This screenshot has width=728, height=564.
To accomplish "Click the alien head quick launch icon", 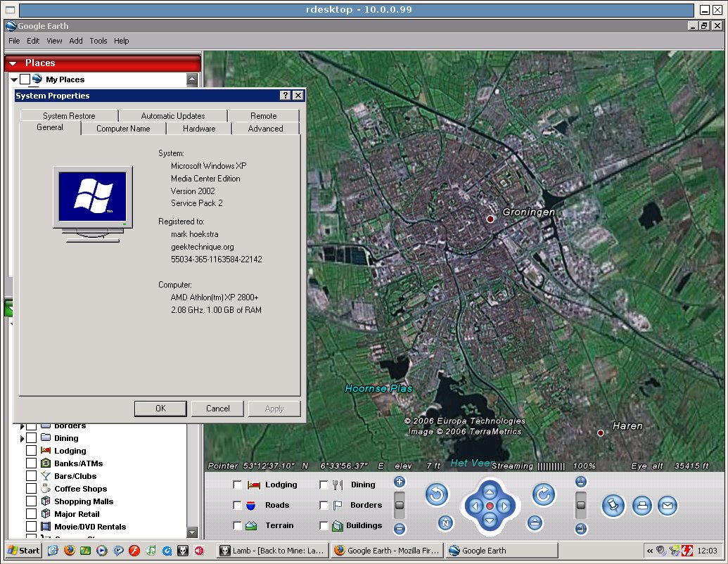I will point(183,551).
